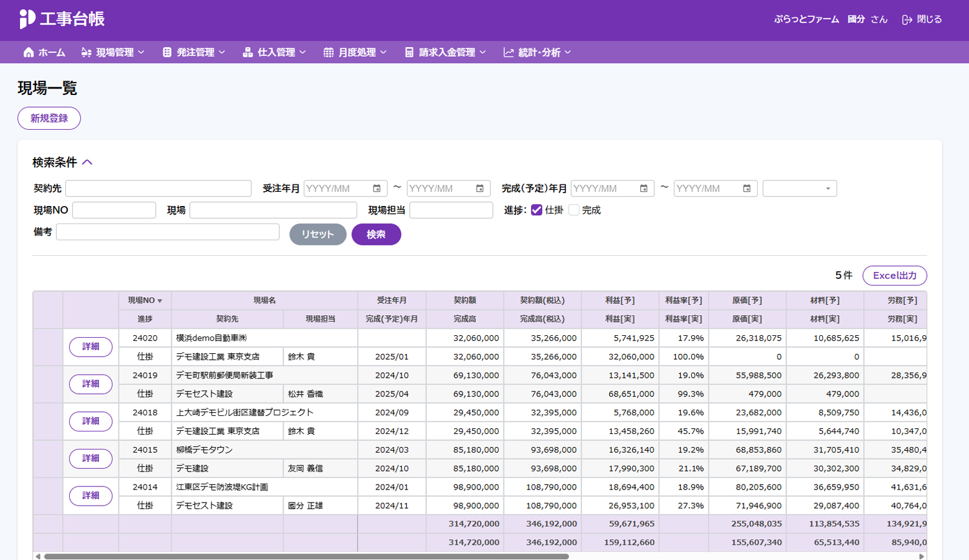Click the ホーム house icon
Viewport: 969px width, 560px height.
point(28,52)
